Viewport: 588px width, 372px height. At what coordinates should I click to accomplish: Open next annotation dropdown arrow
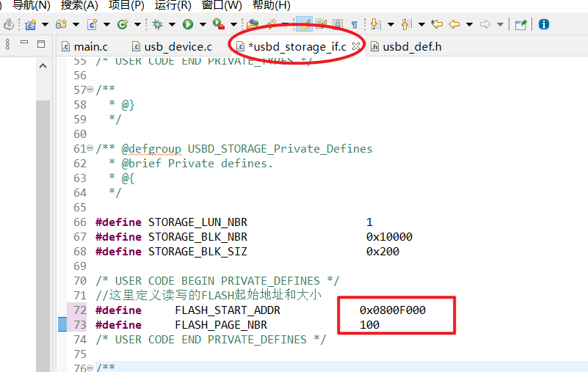click(x=391, y=25)
